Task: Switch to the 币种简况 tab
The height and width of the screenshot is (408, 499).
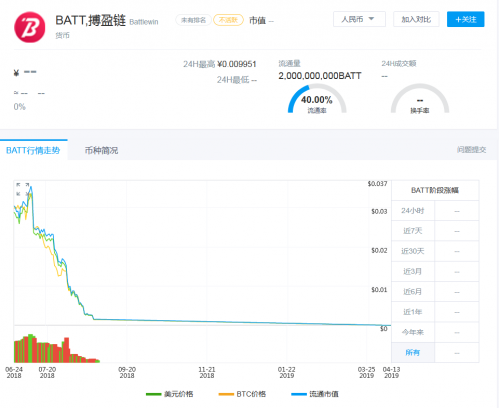Action: pyautogui.click(x=101, y=150)
